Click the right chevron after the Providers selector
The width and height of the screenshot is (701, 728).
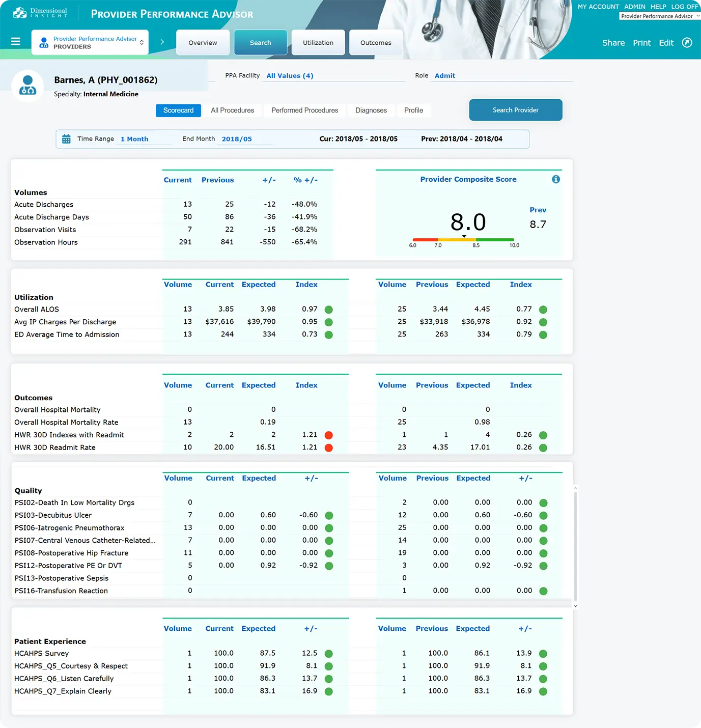[162, 42]
